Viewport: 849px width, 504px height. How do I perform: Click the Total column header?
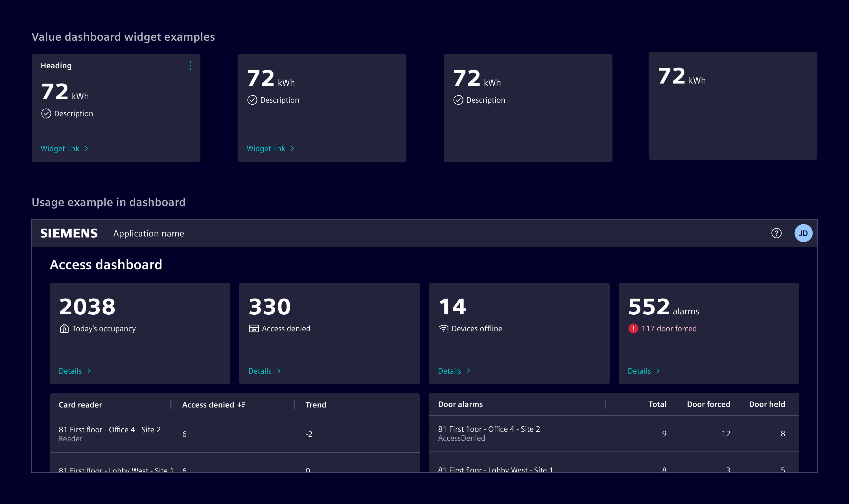pos(657,404)
